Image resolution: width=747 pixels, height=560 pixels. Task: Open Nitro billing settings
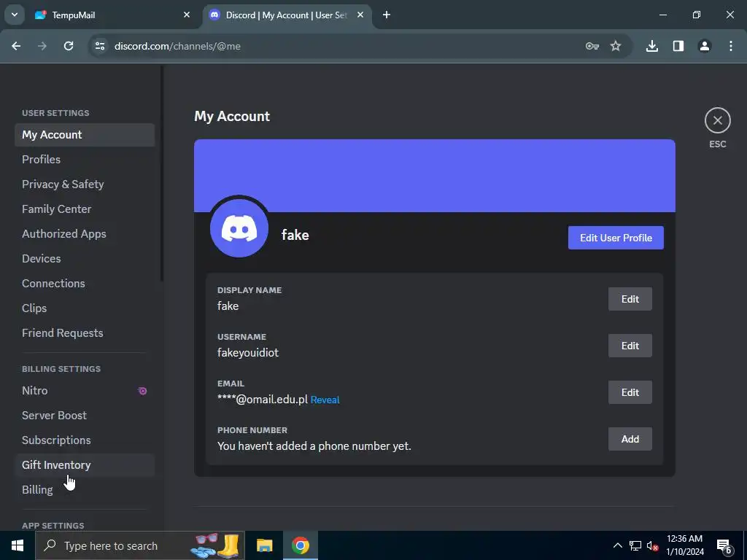85,391
